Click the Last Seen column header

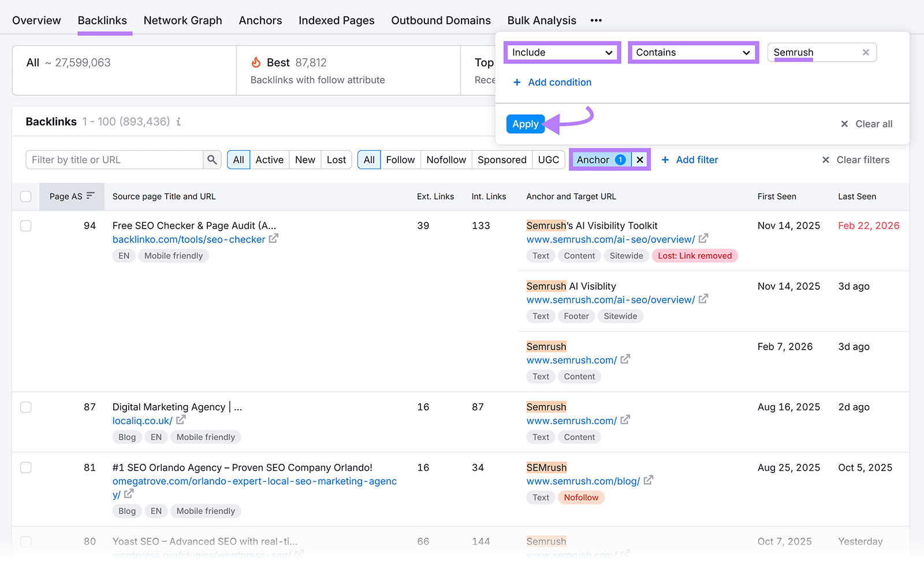[x=857, y=196]
